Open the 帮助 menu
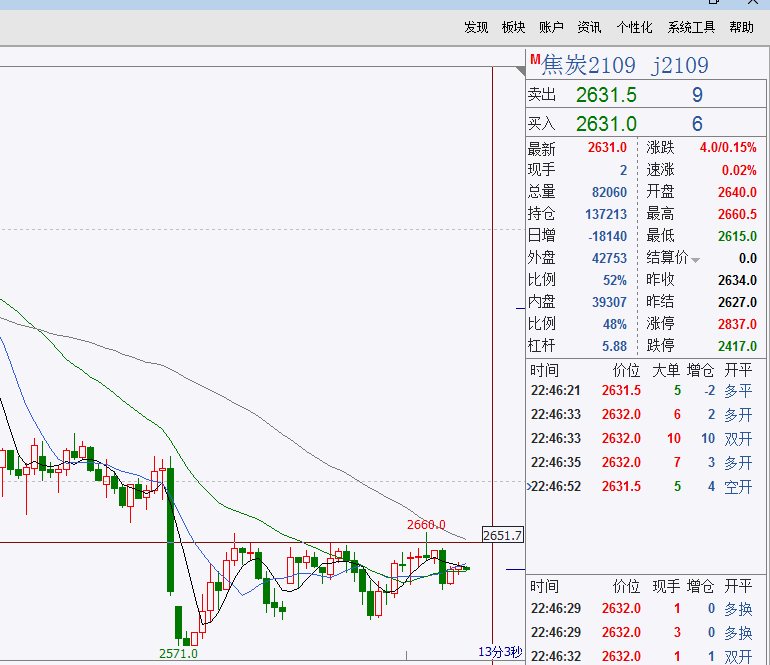Viewport: 770px width, 665px height. 741,27
